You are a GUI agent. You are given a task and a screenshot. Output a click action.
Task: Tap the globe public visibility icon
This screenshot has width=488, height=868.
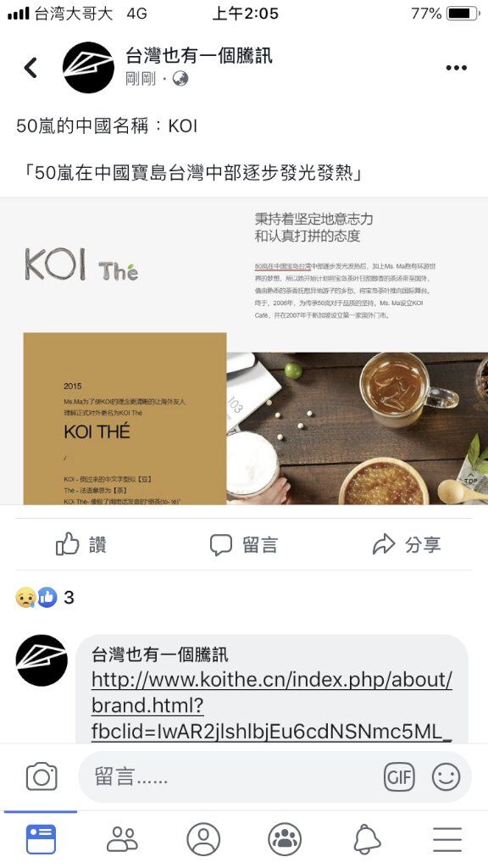click(180, 79)
